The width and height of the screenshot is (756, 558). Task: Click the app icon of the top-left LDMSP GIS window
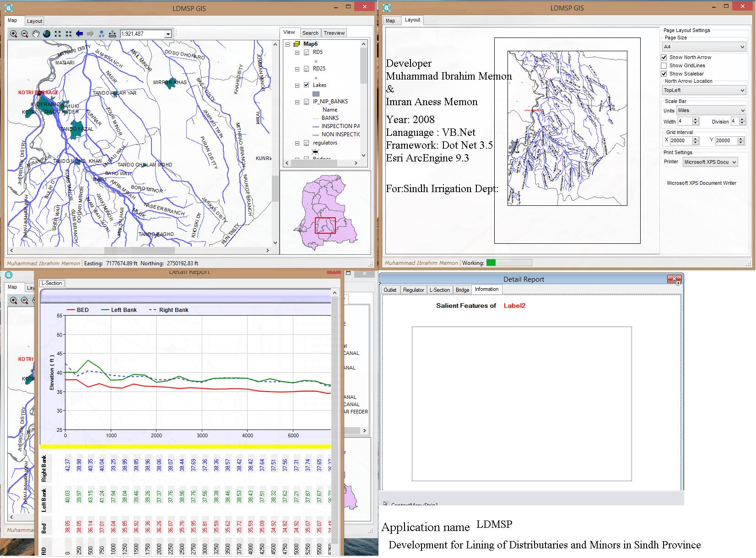click(x=9, y=8)
